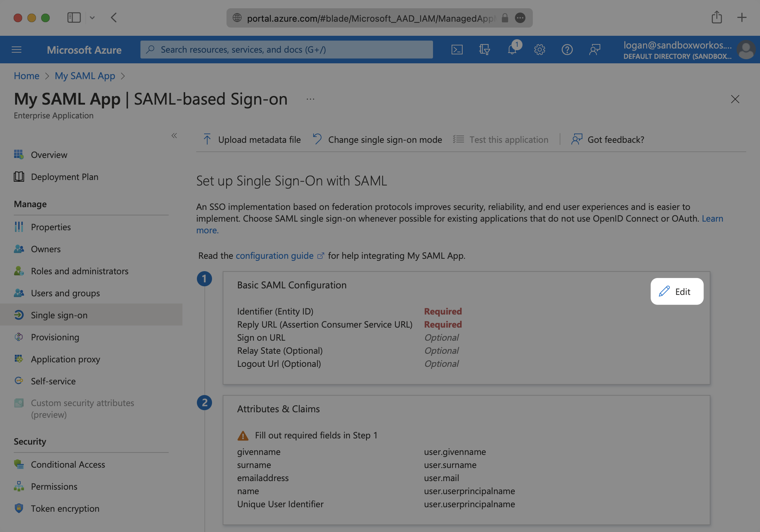The width and height of the screenshot is (760, 532).
Task: Open Users and groups menu item
Action: click(x=65, y=293)
